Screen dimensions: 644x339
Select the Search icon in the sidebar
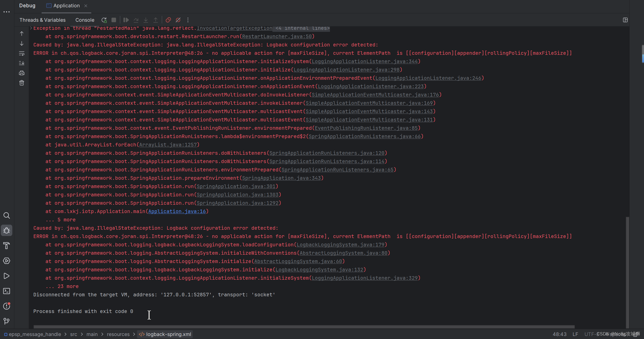[6, 215]
